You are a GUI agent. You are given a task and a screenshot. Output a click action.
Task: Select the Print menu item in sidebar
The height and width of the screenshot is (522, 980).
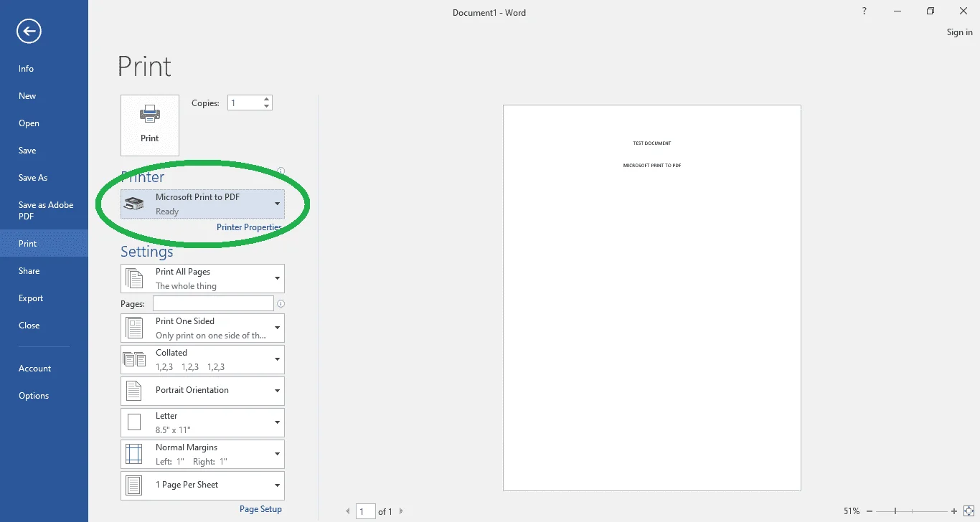coord(44,244)
